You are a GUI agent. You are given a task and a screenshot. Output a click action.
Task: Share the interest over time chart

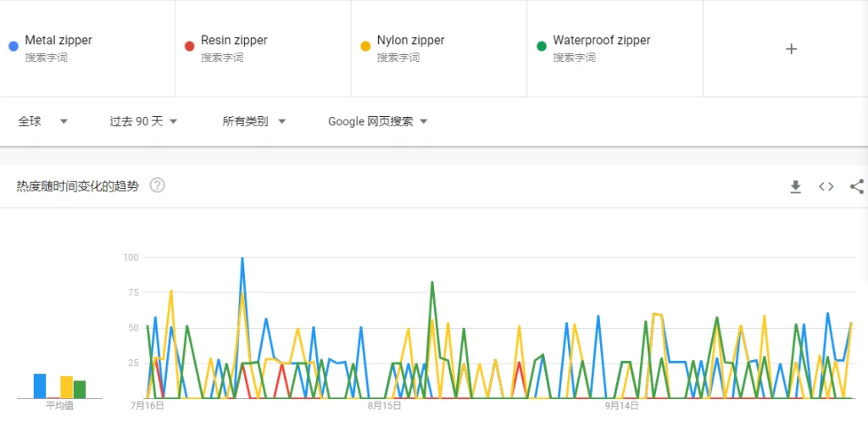(x=856, y=186)
